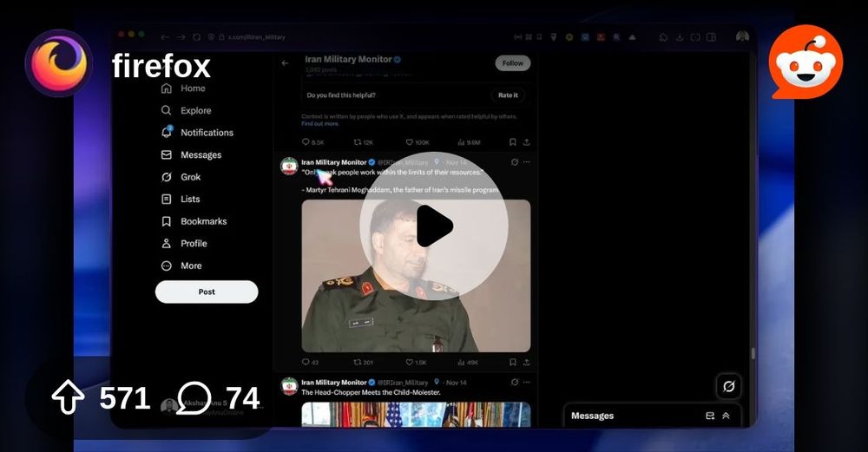Compose new message in Messages panel
The height and width of the screenshot is (452, 868).
[710, 416]
